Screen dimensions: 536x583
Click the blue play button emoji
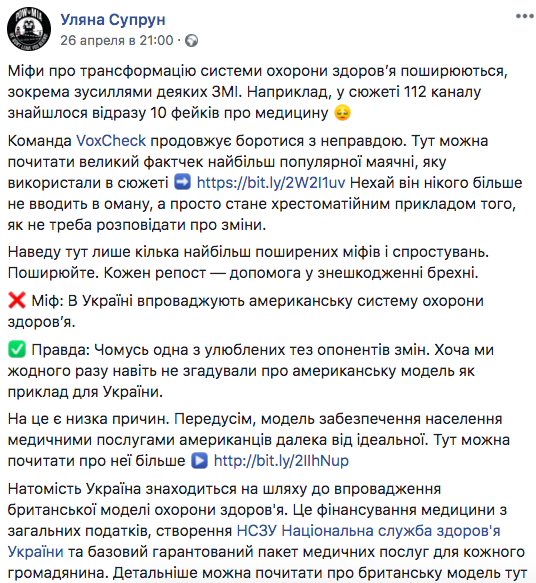(x=200, y=461)
